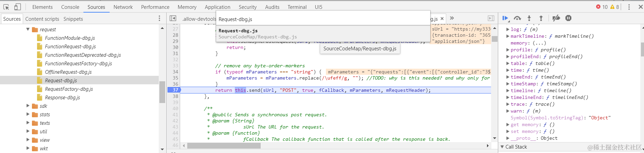The height and width of the screenshot is (153, 644).
Task: Select the .allow-devtools editor tab
Action: (199, 19)
